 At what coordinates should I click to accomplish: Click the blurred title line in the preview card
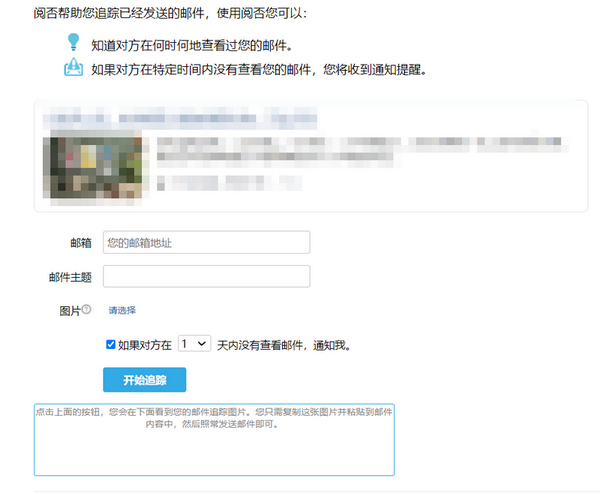(185, 119)
